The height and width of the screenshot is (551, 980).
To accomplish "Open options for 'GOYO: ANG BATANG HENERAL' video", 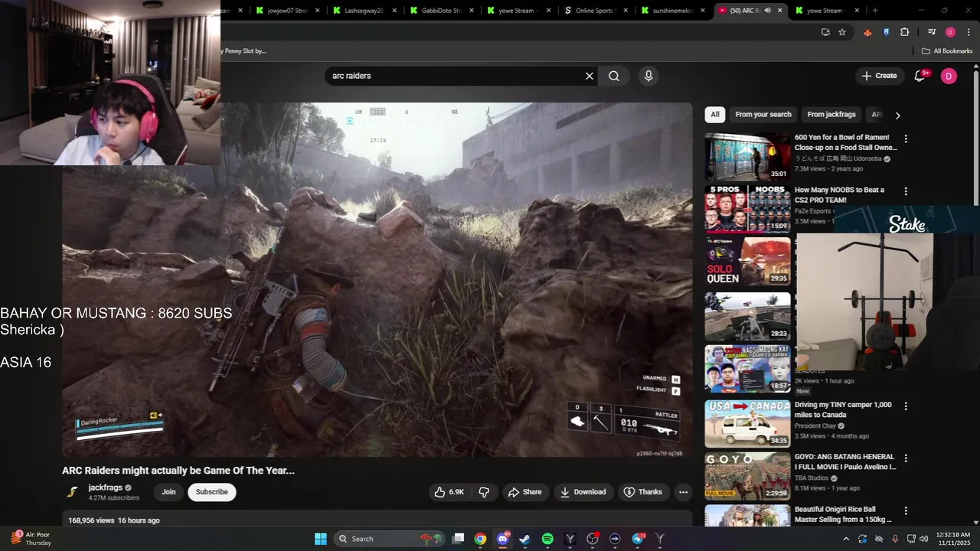I will click(906, 458).
